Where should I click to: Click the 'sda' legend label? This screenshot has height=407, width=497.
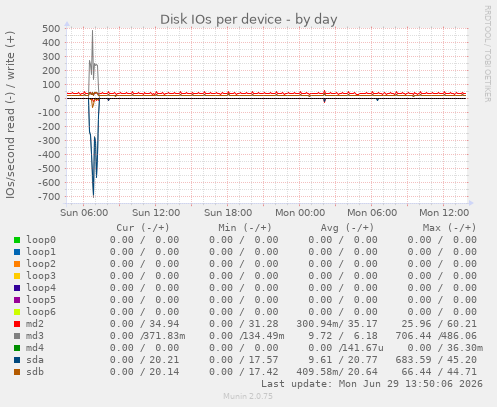35,360
